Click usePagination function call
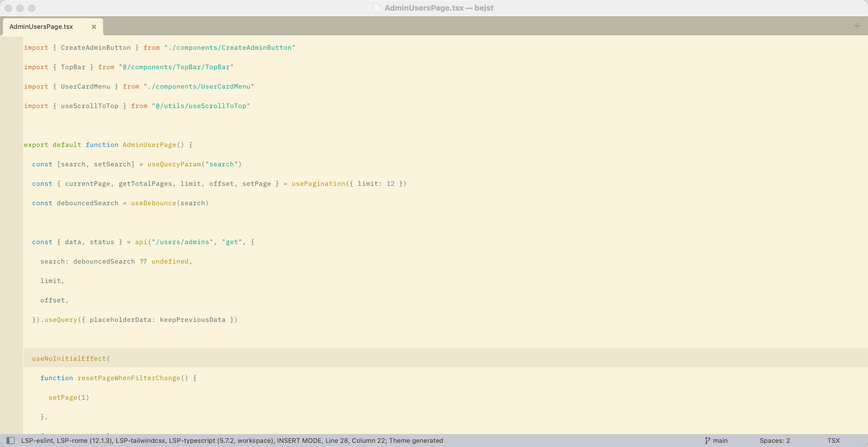Image resolution: width=868 pixels, height=447 pixels. [318, 184]
